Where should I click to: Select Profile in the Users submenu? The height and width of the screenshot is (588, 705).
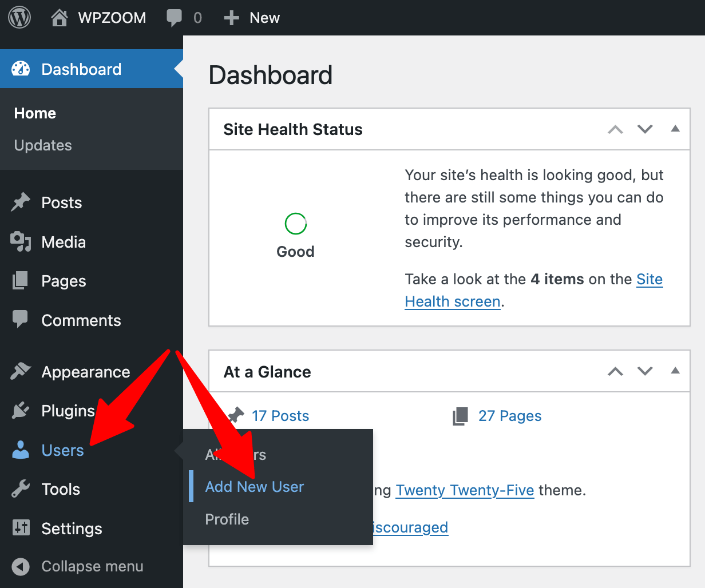pyautogui.click(x=227, y=519)
